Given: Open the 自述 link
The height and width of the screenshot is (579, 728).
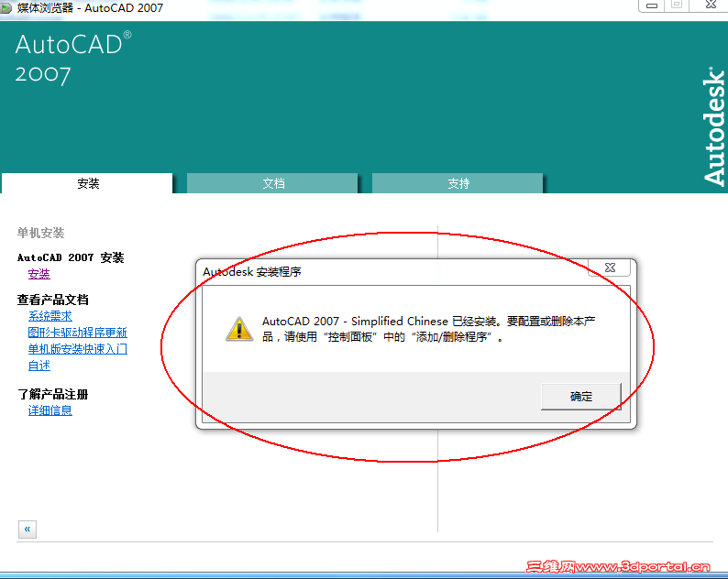Looking at the screenshot, I should pos(39,366).
